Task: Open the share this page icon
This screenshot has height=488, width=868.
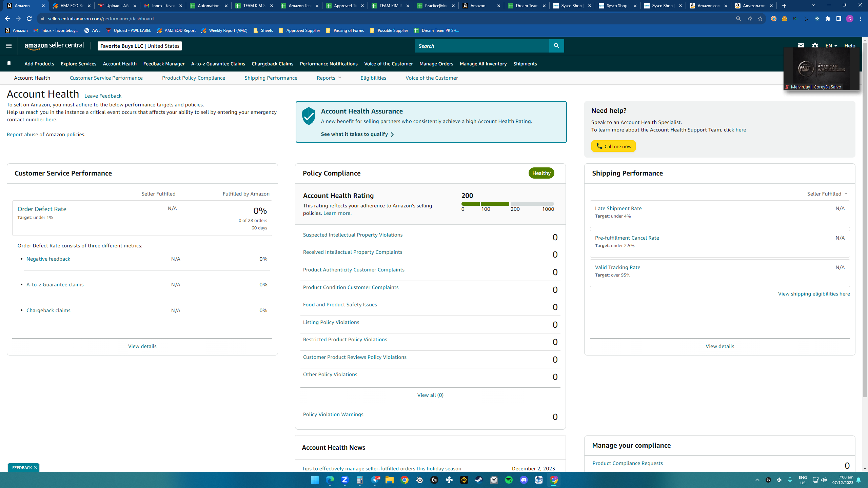Action: (x=749, y=19)
